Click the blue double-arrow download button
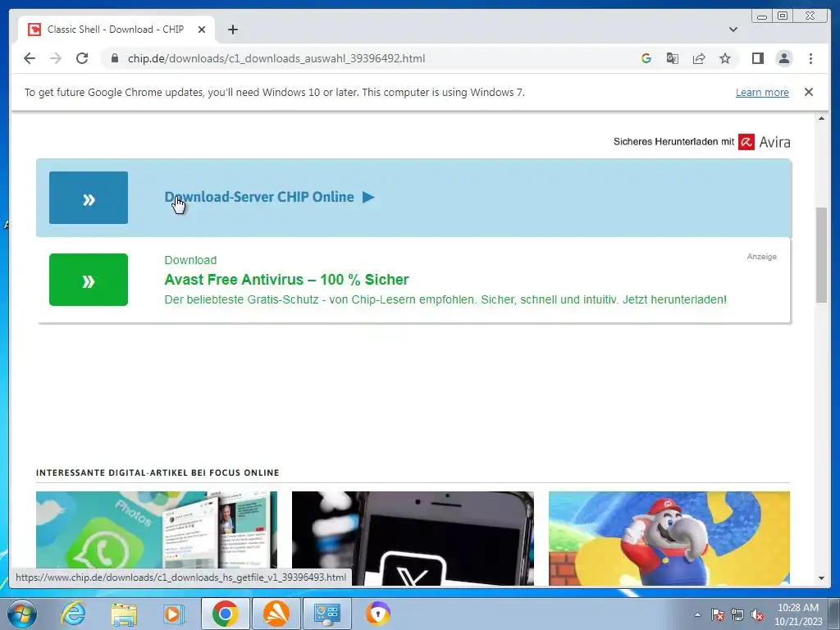 click(x=89, y=198)
